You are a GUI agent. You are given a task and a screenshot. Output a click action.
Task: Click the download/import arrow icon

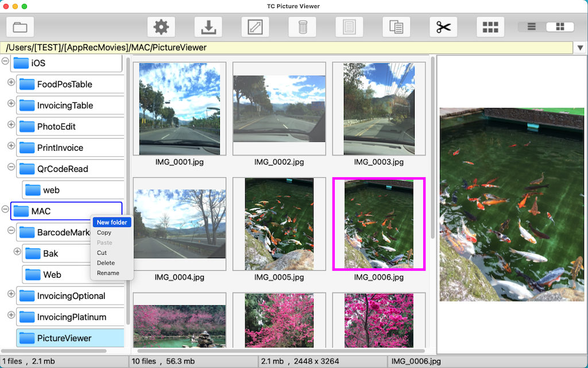(208, 27)
